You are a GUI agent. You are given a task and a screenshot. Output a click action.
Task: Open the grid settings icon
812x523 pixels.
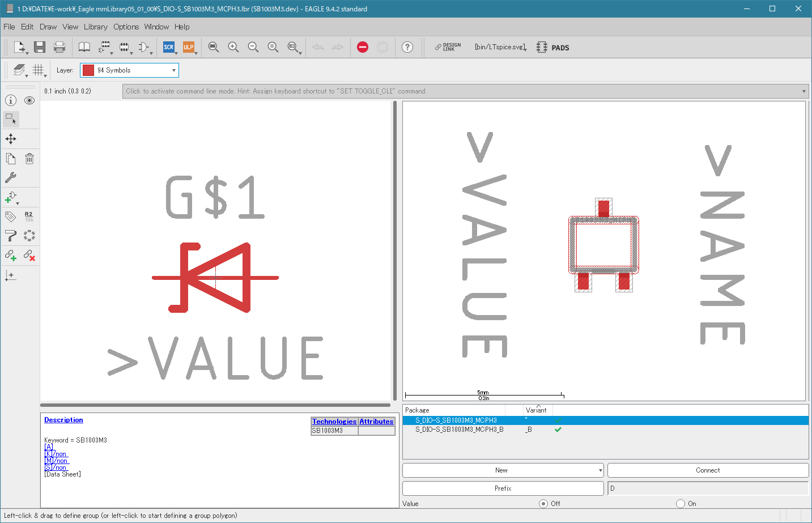tap(38, 70)
